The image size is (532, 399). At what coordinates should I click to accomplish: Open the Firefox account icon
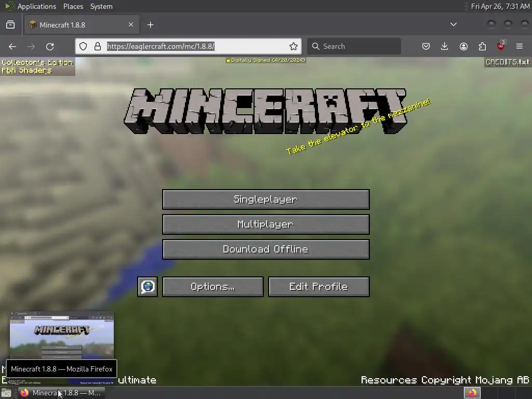click(463, 46)
